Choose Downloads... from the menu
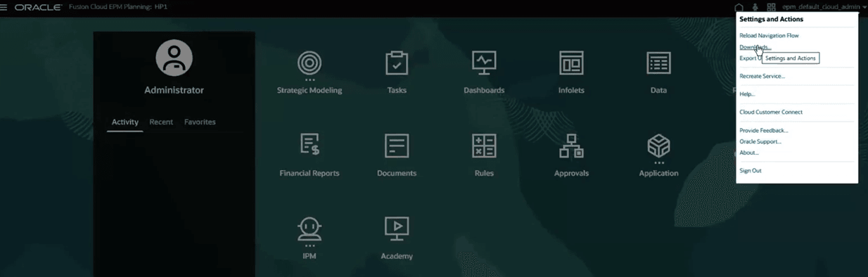 point(755,47)
